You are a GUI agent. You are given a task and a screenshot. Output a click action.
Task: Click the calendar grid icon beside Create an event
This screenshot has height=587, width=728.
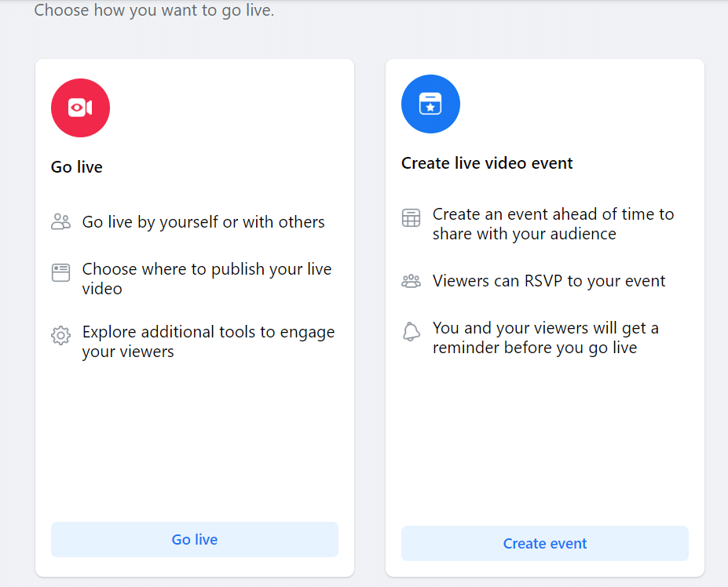point(411,217)
